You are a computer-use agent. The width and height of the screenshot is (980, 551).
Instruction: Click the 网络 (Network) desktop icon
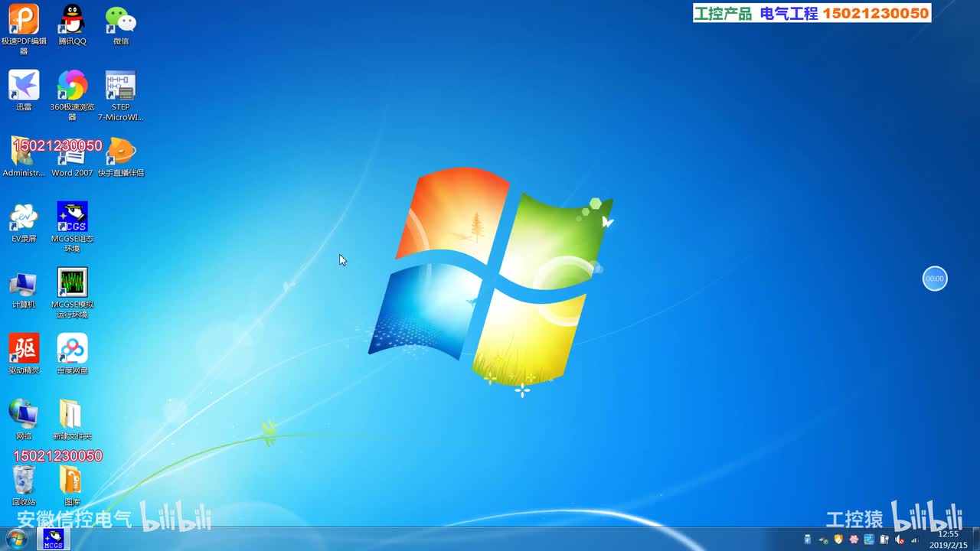click(x=24, y=419)
